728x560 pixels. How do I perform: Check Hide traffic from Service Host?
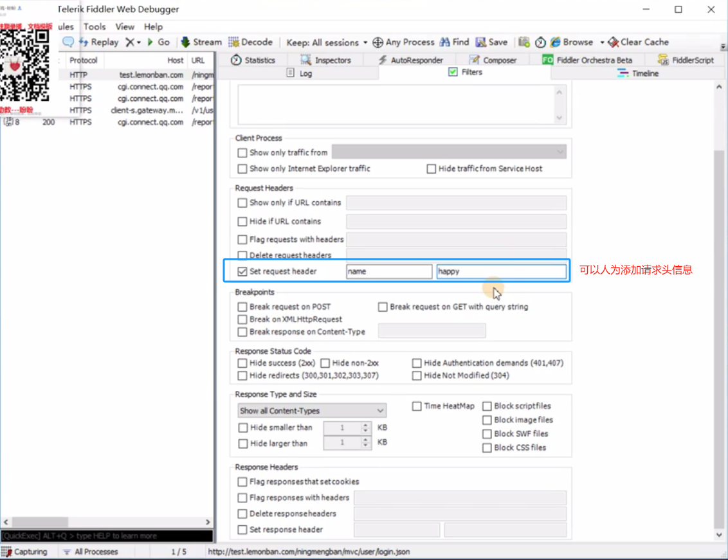click(x=431, y=168)
